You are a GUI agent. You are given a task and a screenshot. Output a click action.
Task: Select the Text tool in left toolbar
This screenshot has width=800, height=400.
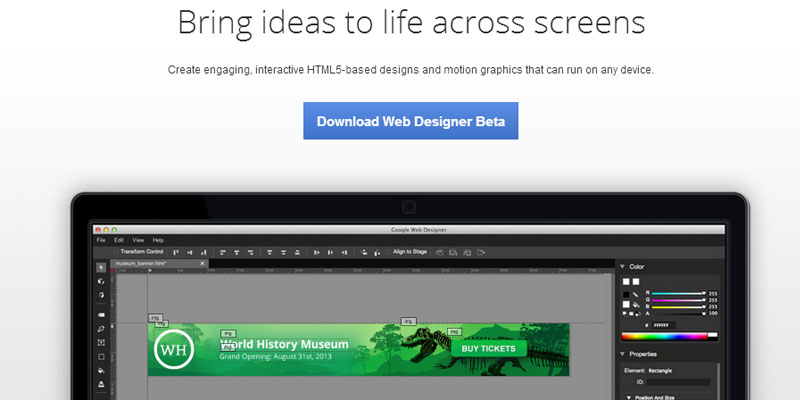[101, 342]
